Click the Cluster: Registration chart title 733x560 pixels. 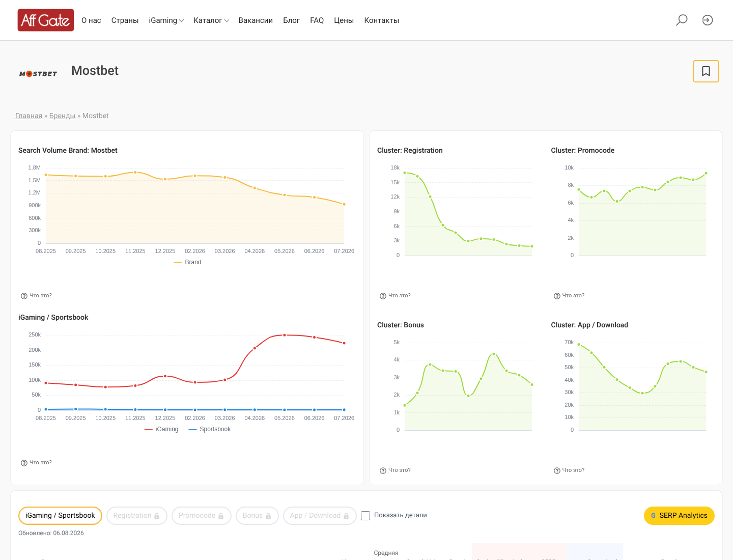point(410,150)
